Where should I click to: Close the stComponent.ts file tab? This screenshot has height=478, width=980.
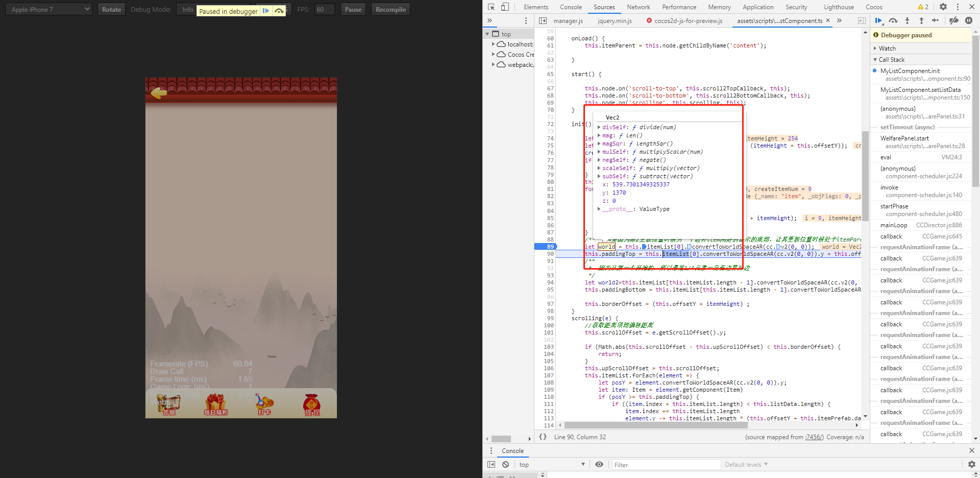coord(828,20)
